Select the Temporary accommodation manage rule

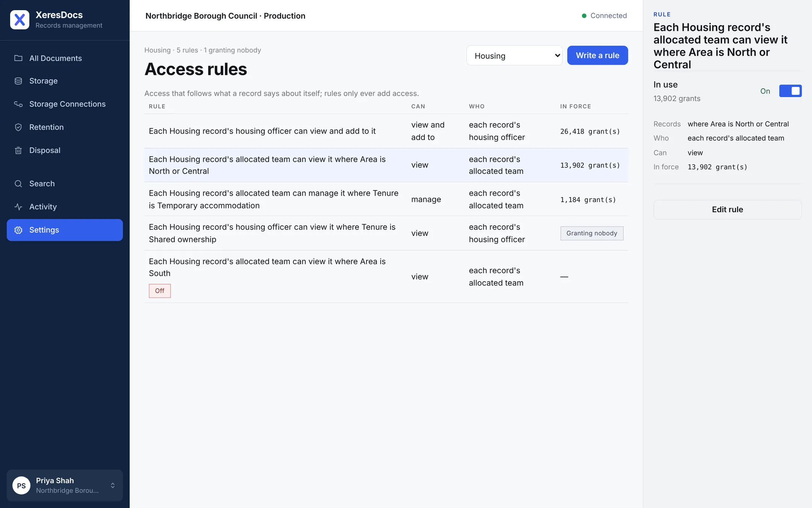[x=386, y=199]
